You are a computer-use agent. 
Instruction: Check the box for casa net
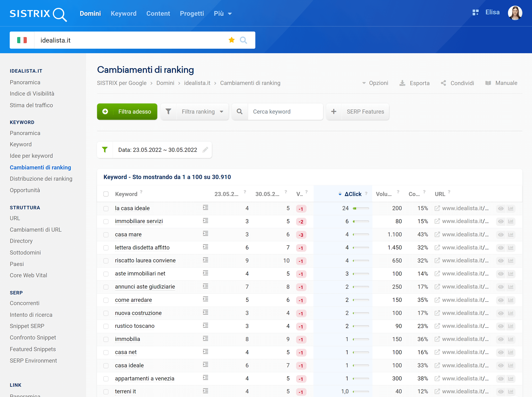coord(106,353)
